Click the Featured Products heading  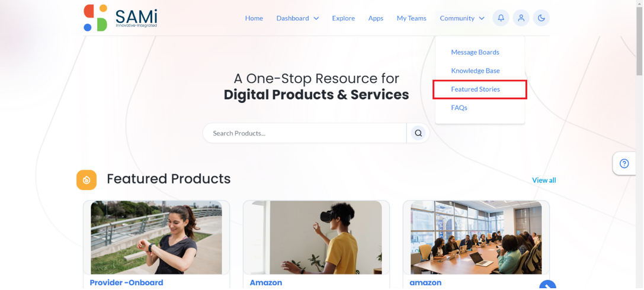pyautogui.click(x=168, y=179)
